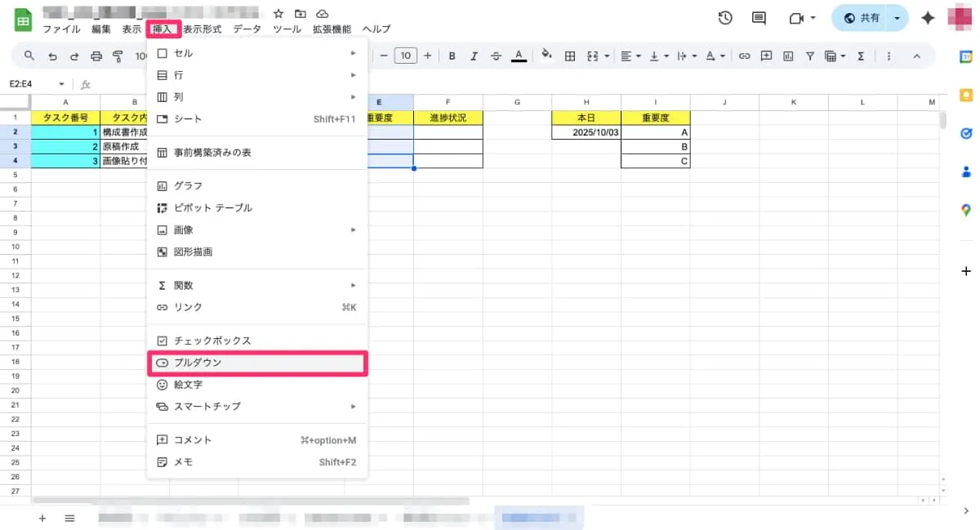
Task: Open Google Keep from side panel
Action: [x=966, y=95]
